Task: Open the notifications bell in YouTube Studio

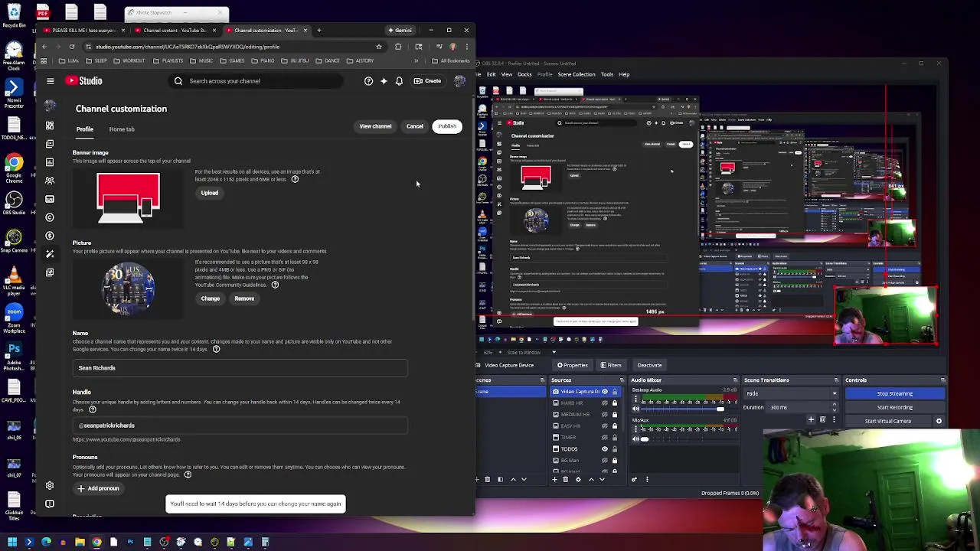Action: (399, 81)
